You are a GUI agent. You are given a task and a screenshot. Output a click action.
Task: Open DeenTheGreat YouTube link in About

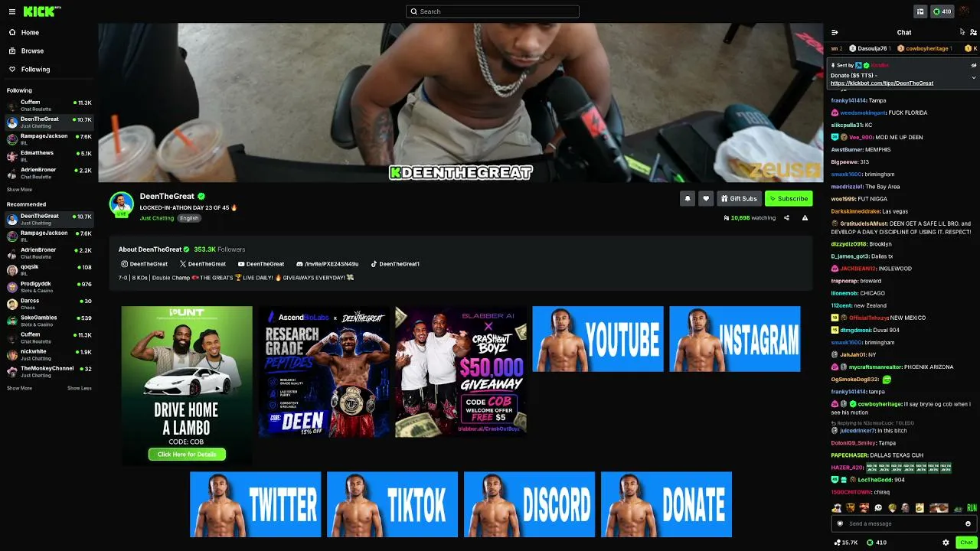[x=261, y=264]
